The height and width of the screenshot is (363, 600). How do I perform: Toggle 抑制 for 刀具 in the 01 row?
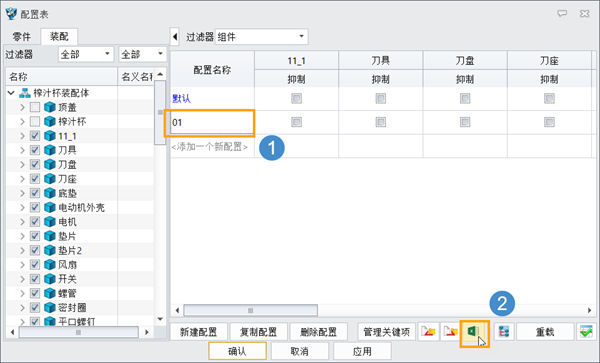[x=381, y=122]
